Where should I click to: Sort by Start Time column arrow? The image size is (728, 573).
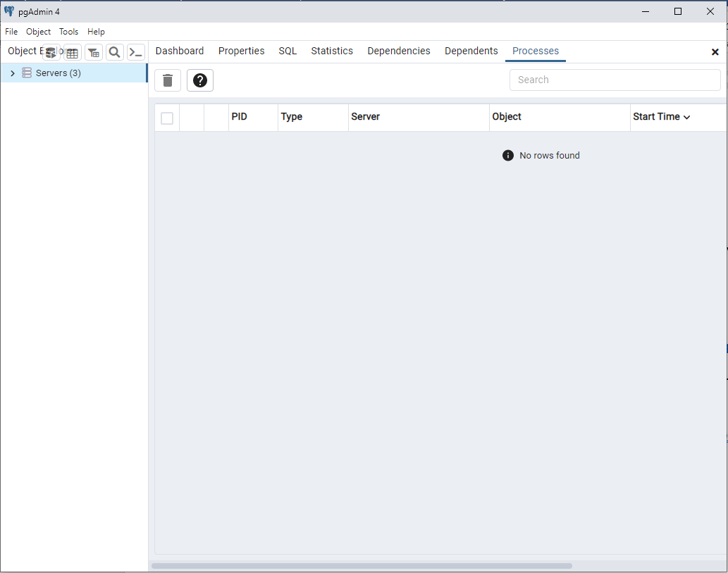click(686, 118)
